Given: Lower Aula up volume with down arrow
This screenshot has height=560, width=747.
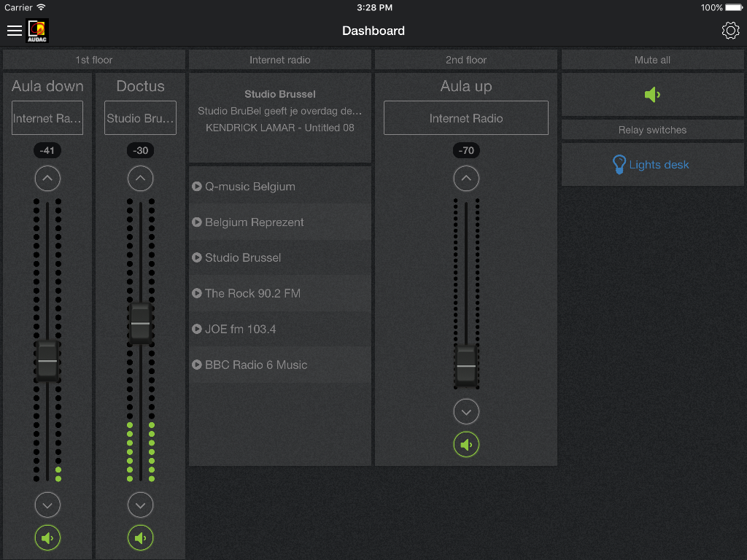Looking at the screenshot, I should click(x=466, y=412).
